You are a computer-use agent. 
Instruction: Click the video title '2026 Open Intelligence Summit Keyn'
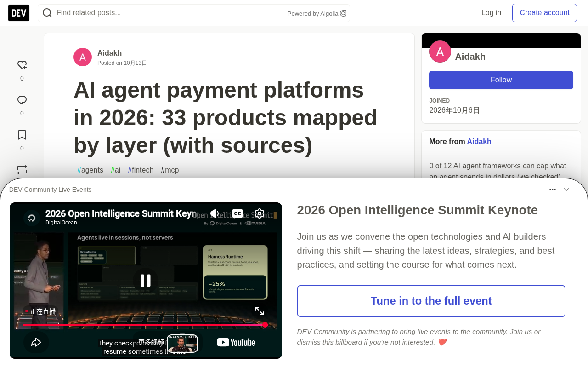point(121,213)
